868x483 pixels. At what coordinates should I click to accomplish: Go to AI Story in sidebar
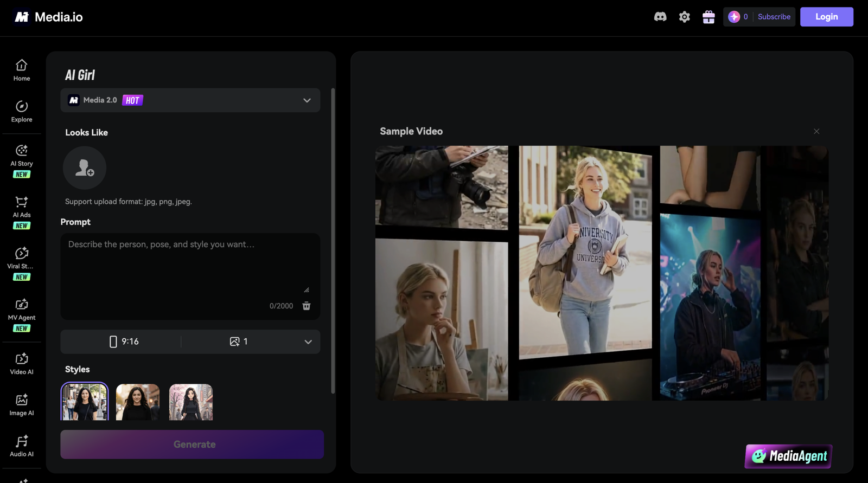(22, 161)
